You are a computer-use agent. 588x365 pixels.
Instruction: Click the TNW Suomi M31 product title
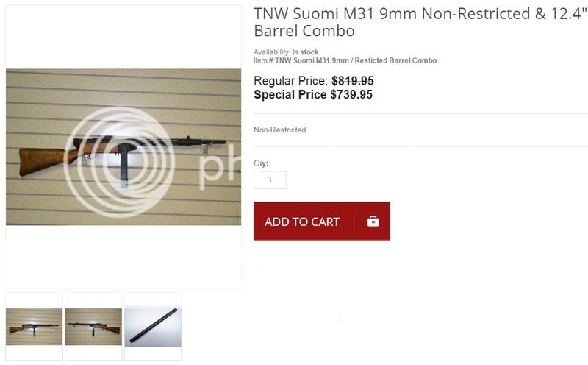(420, 22)
